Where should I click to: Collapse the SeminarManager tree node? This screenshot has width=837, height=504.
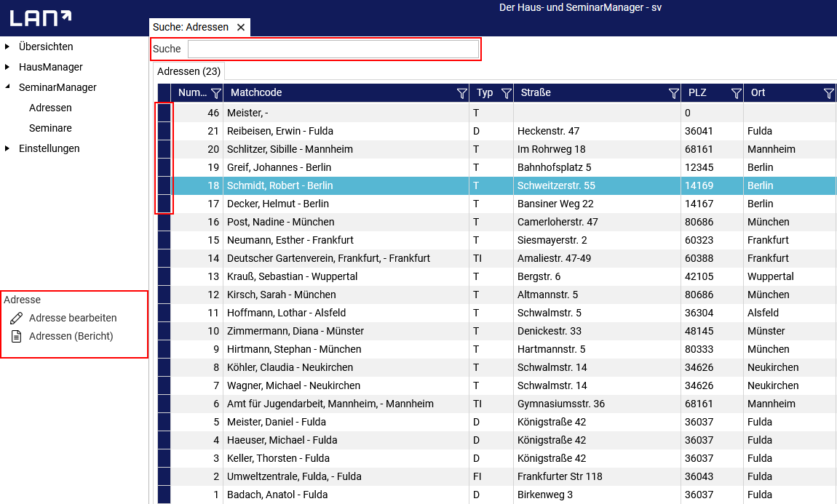(7, 87)
